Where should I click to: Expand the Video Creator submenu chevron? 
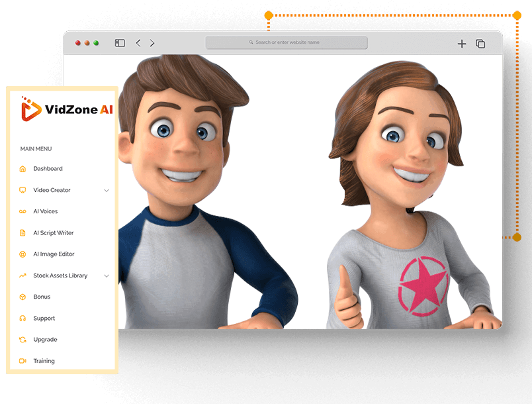107,191
